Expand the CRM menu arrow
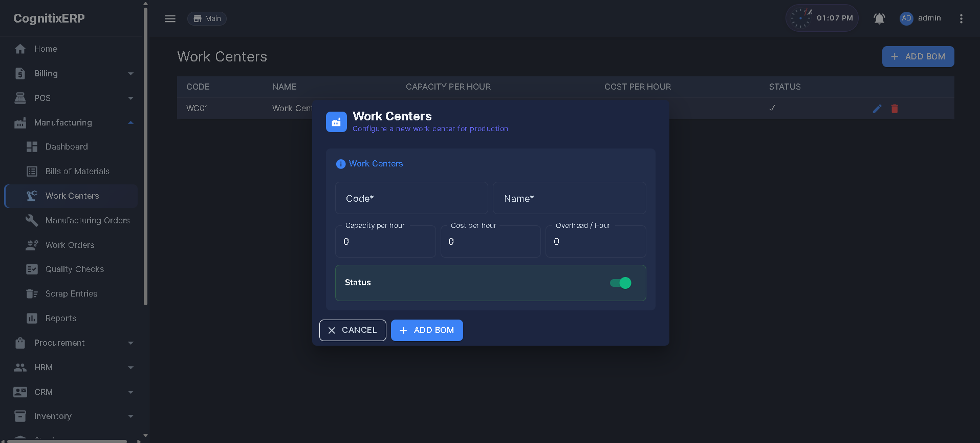The image size is (980, 443). (x=130, y=392)
